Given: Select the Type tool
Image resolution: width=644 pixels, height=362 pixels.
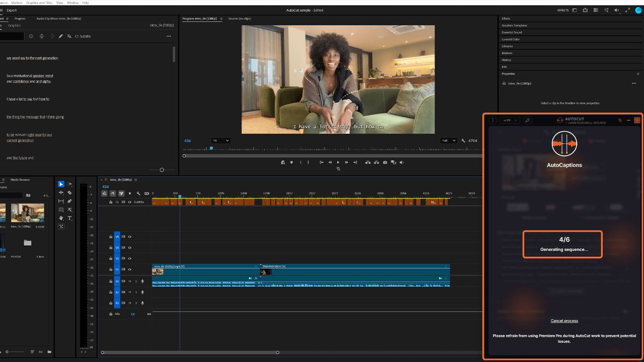Looking at the screenshot, I should point(69,218).
